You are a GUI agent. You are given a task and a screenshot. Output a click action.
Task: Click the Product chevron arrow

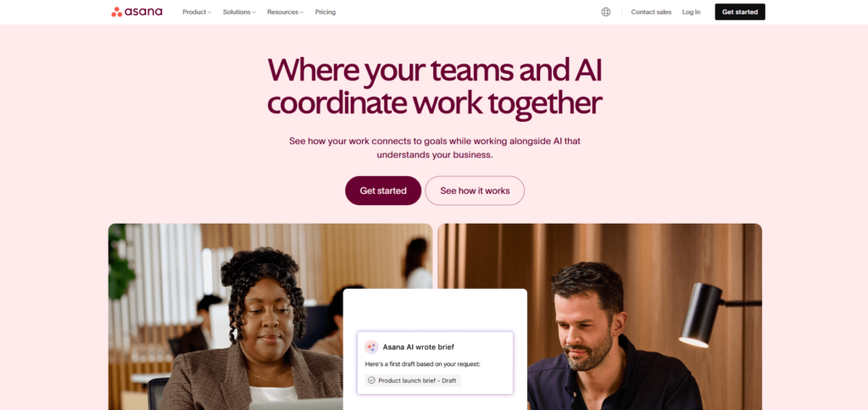[209, 12]
